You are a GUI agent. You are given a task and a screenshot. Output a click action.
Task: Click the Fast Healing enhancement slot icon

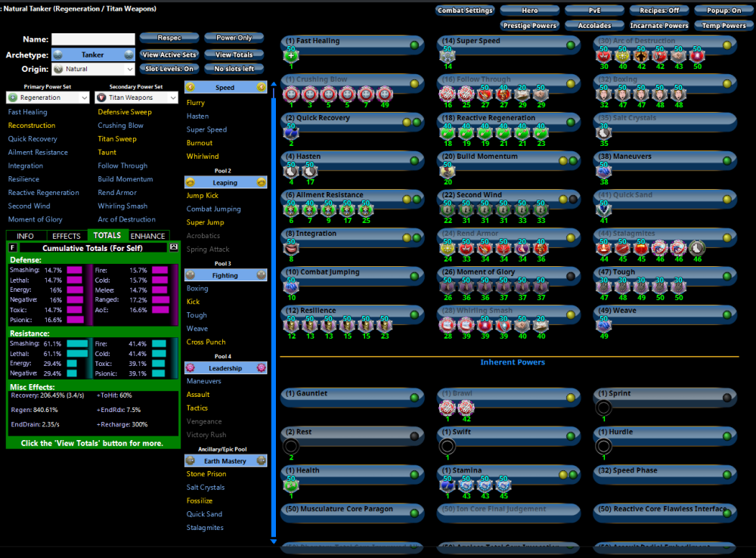coord(292,56)
